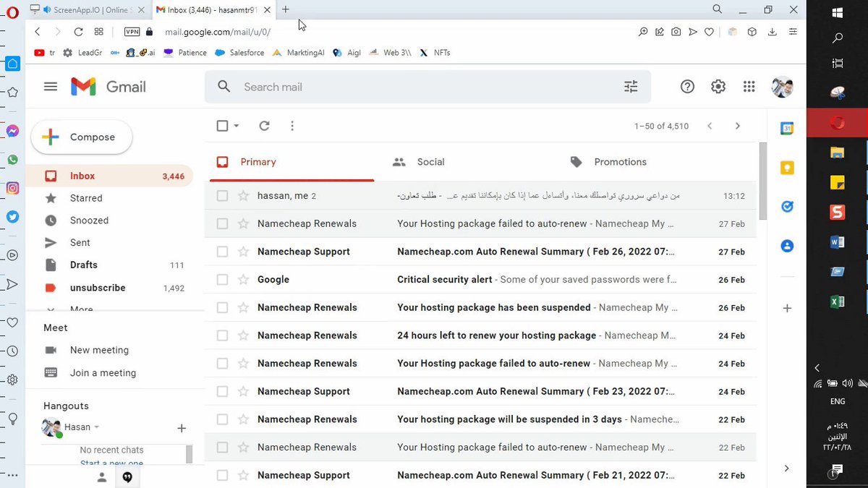Open the Google account profile picture

(782, 87)
